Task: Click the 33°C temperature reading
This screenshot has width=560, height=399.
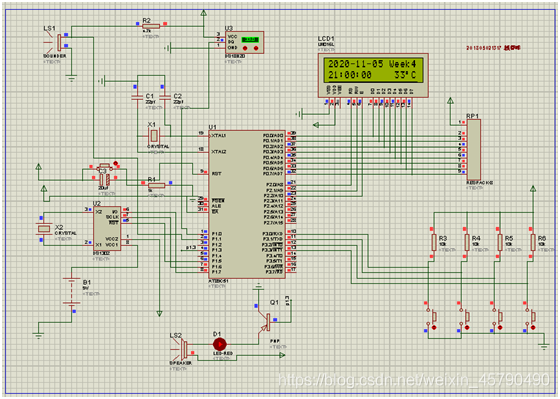Action: point(405,75)
